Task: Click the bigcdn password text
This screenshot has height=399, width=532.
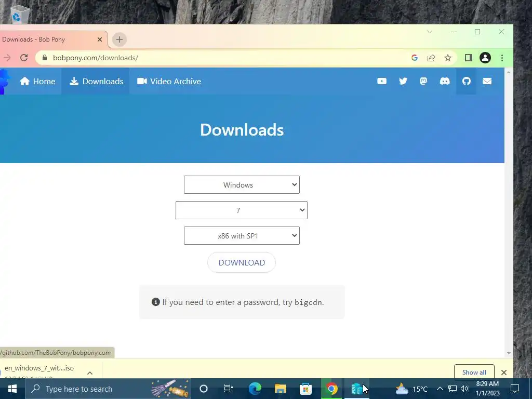Action: (309, 302)
